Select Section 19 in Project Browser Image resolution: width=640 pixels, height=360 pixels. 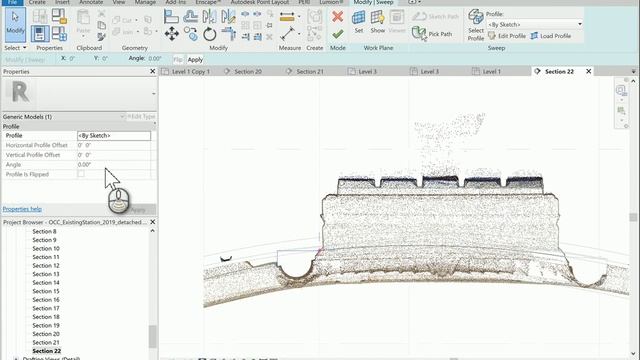point(46,326)
